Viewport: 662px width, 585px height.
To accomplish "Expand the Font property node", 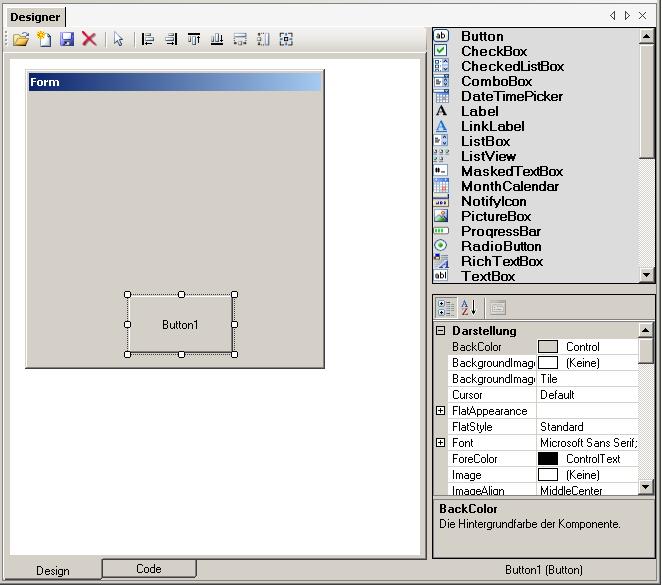I will [440, 443].
